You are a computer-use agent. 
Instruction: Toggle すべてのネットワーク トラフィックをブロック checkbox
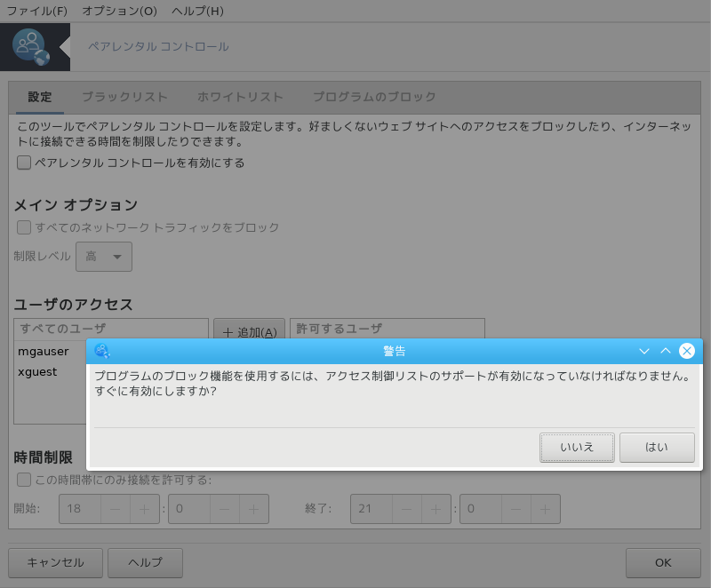point(24,227)
